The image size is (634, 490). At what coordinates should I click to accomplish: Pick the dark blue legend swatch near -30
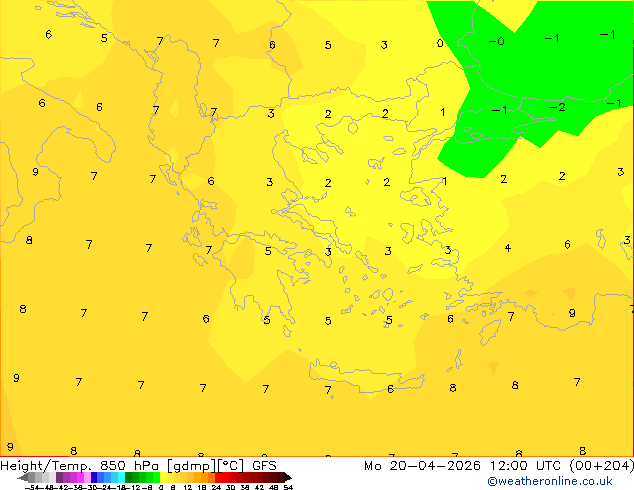click(94, 477)
